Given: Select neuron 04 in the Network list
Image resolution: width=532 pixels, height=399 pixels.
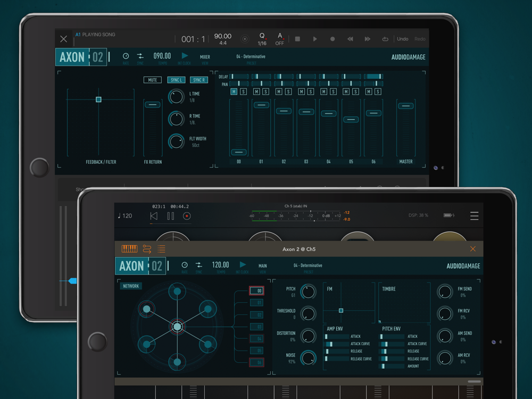Looking at the screenshot, I should click(257, 338).
